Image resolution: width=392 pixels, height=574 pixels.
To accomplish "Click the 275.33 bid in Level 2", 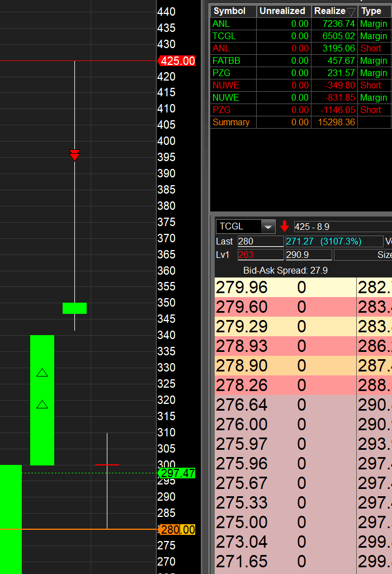I will [242, 502].
